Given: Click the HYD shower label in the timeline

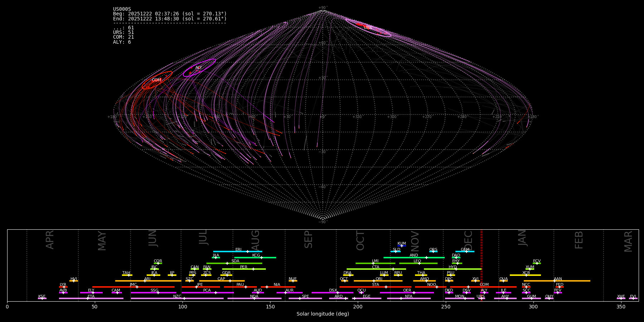Looking at the screenshot, I should pyautogui.click(x=453, y=267).
